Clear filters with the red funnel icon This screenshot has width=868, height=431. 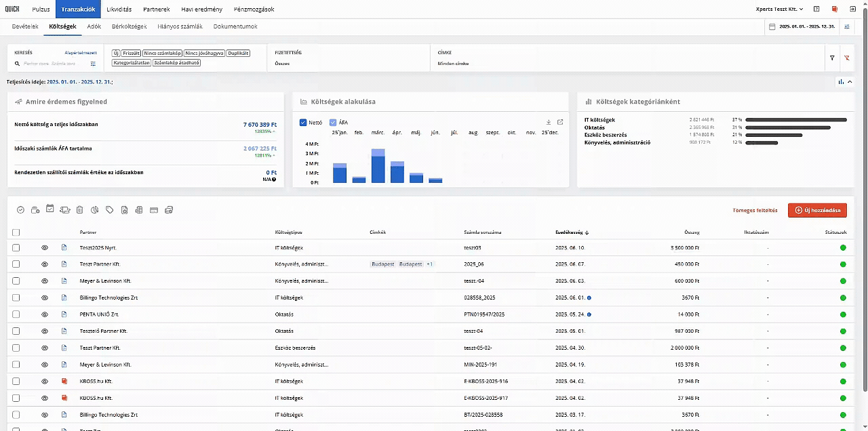(847, 58)
